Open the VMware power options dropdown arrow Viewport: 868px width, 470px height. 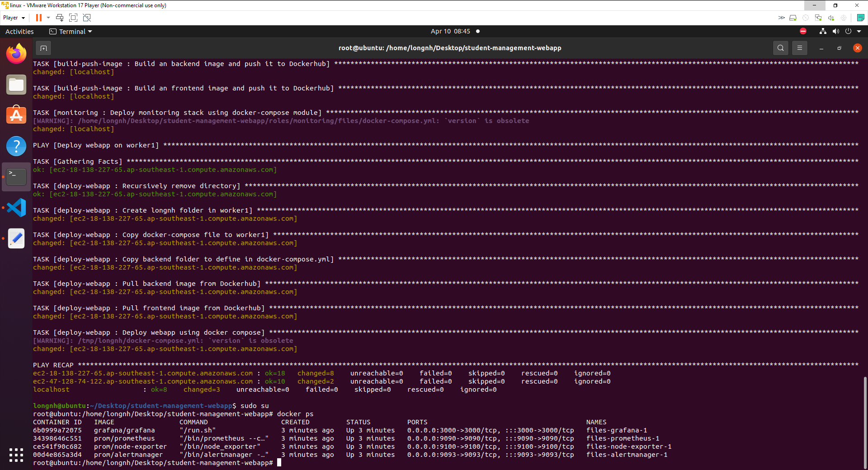[48, 18]
